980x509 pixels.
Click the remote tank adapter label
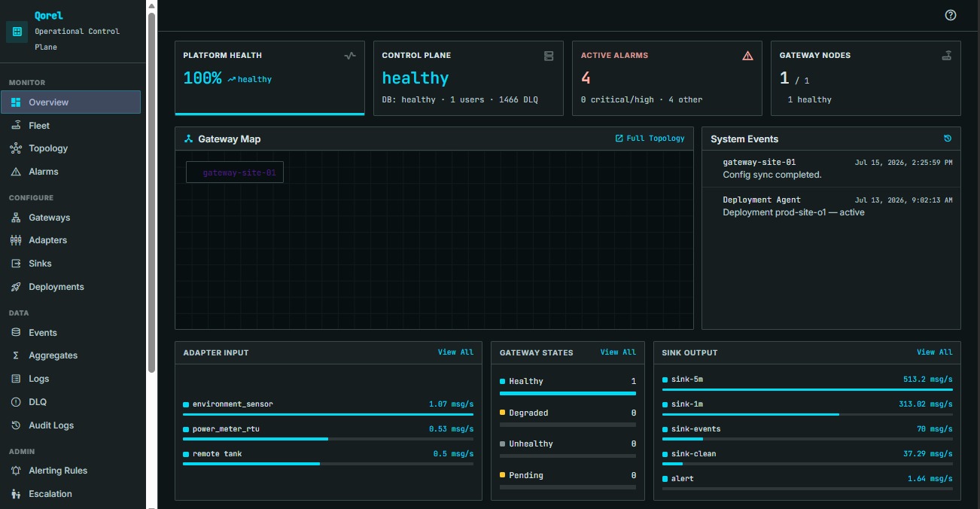[217, 454]
